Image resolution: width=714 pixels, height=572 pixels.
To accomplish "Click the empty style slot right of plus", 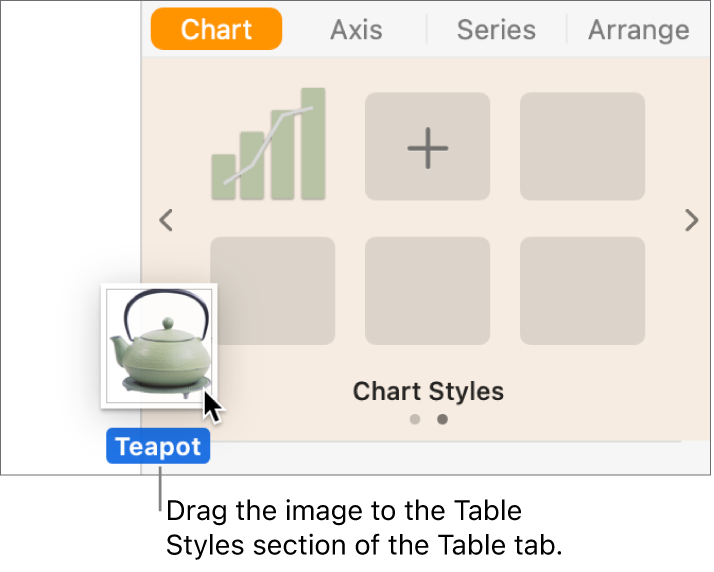I will [582, 146].
